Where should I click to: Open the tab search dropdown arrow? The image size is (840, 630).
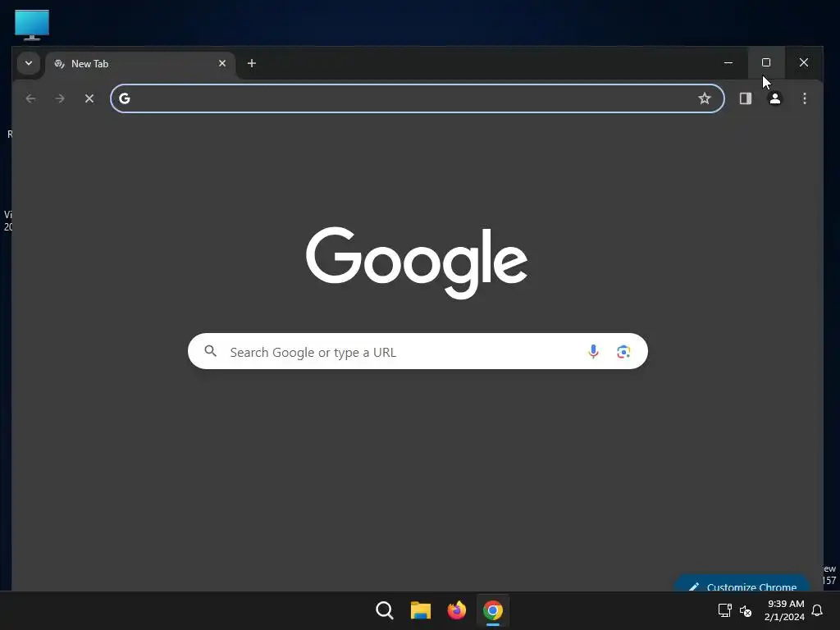pos(29,63)
